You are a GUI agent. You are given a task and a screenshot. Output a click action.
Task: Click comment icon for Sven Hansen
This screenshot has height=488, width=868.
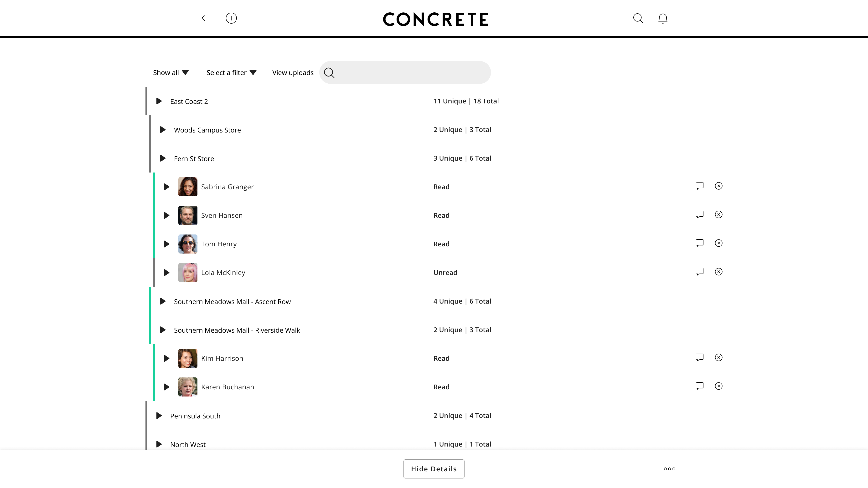699,214
